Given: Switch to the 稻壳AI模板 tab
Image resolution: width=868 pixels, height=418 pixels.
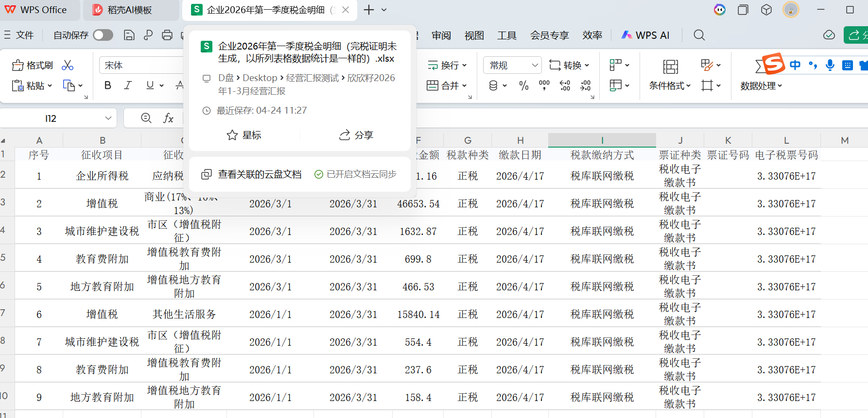Looking at the screenshot, I should [130, 10].
